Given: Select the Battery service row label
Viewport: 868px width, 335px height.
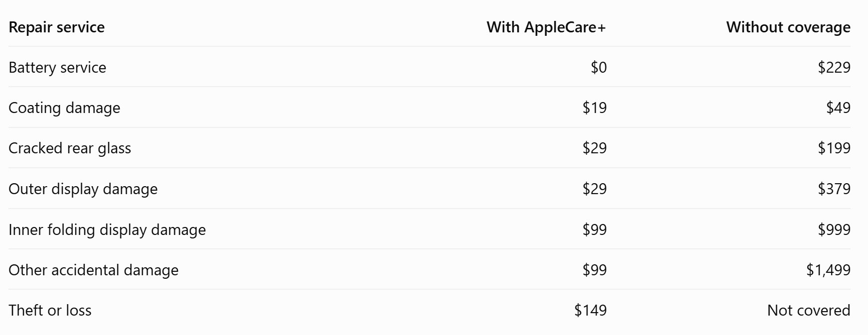Looking at the screenshot, I should (57, 68).
